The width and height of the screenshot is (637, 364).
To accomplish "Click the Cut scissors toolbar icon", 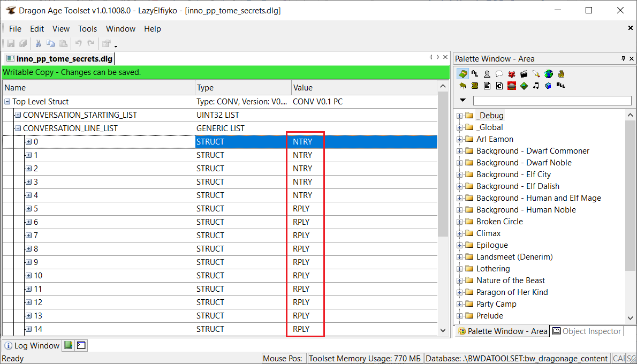I will coord(38,43).
